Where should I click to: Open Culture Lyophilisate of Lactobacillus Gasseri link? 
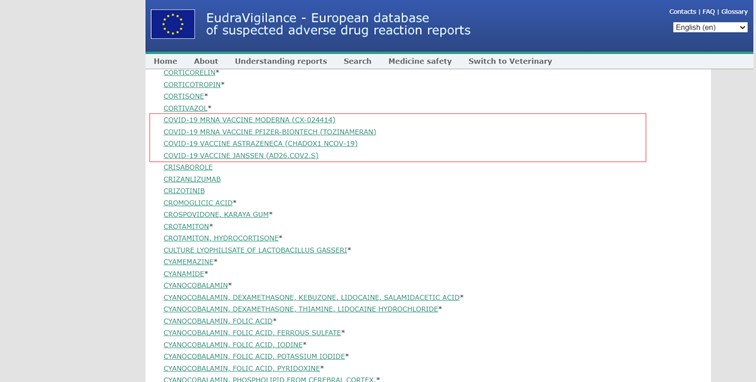pos(255,250)
